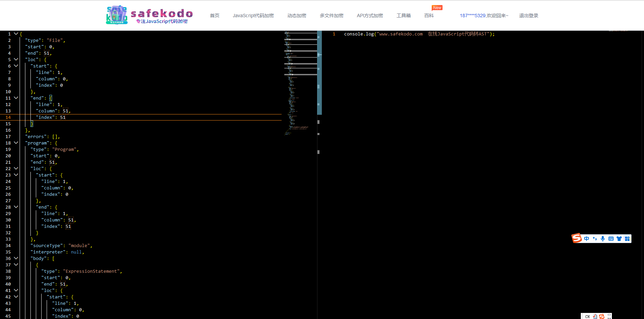Open API方式加密 menu item
644x319 pixels.
pos(370,16)
